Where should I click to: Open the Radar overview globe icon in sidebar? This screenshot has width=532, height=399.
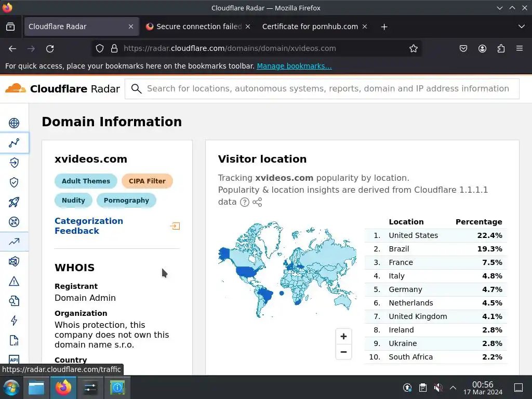click(x=14, y=123)
